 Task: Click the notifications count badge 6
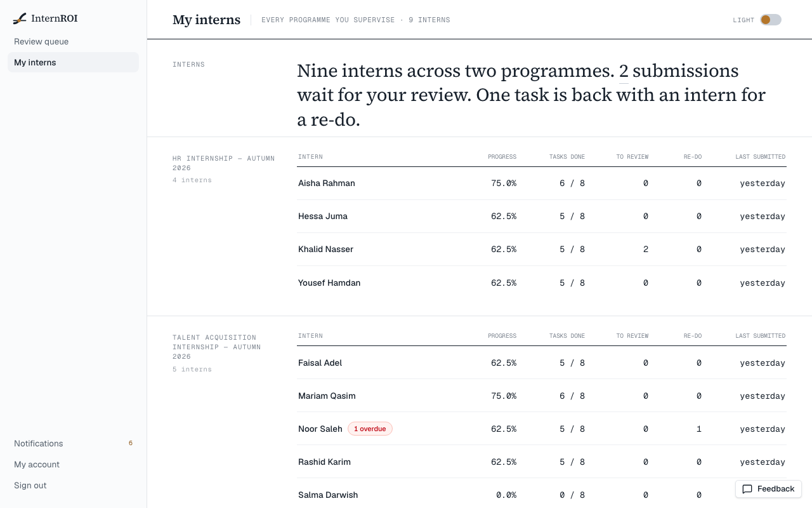(x=131, y=443)
